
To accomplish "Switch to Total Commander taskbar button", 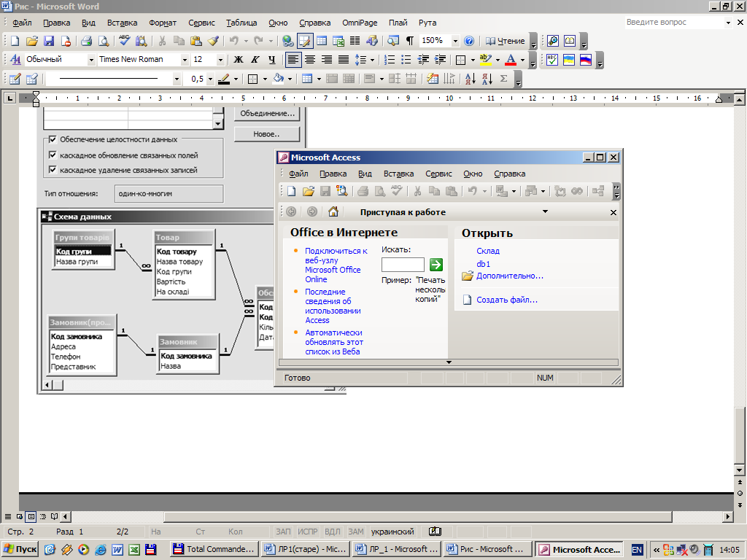I will coord(215,549).
